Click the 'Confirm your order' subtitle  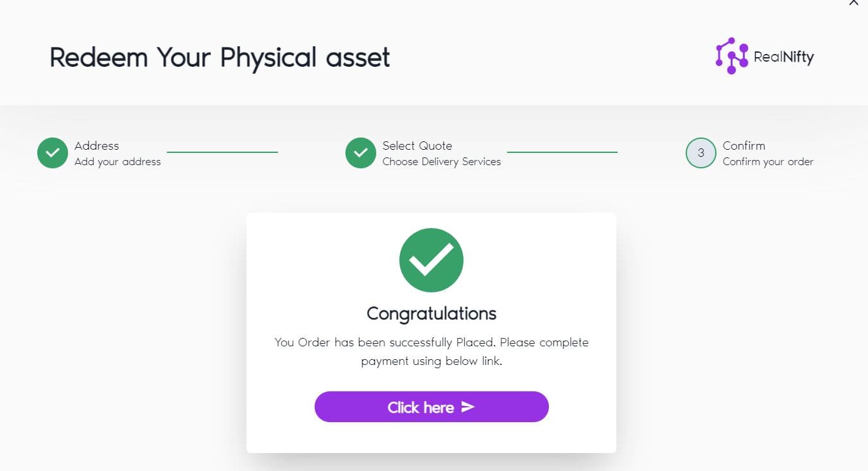(768, 162)
